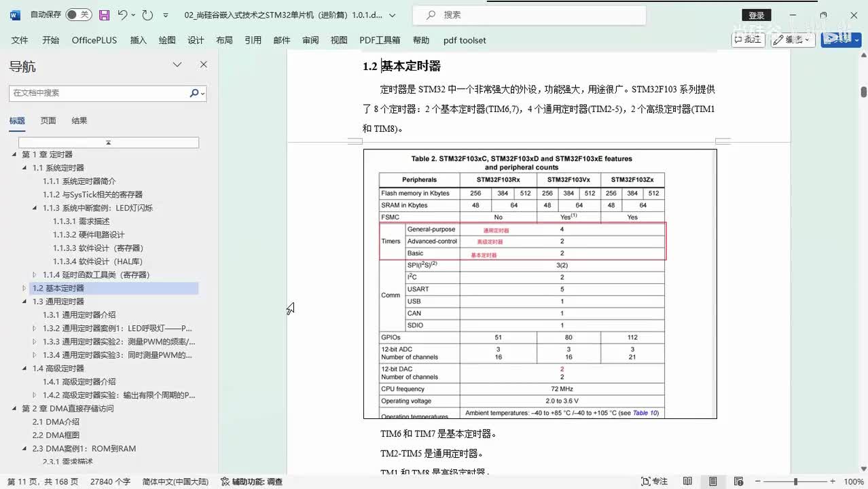The height and width of the screenshot is (489, 868).
Task: Switch to Print Layout view icon
Action: coord(712,482)
